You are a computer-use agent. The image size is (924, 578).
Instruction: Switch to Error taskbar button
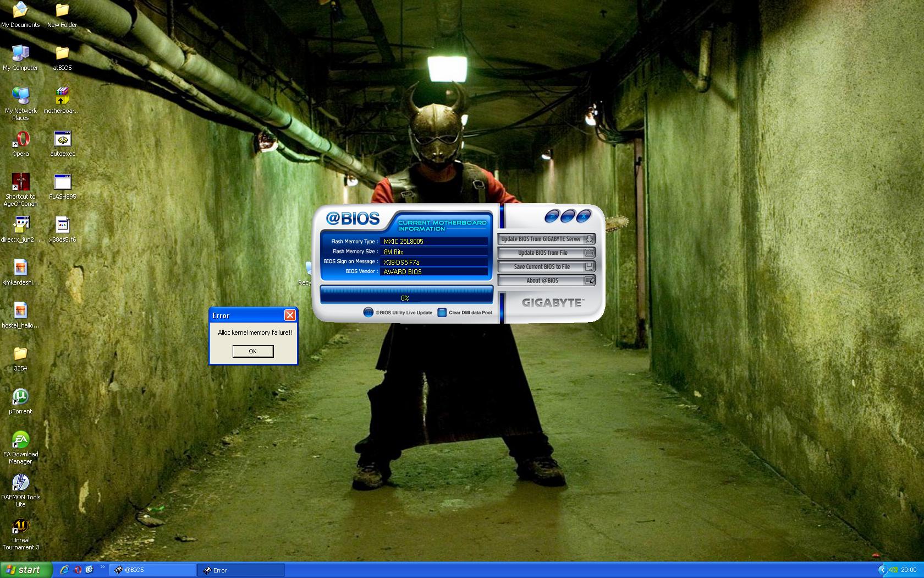click(241, 570)
